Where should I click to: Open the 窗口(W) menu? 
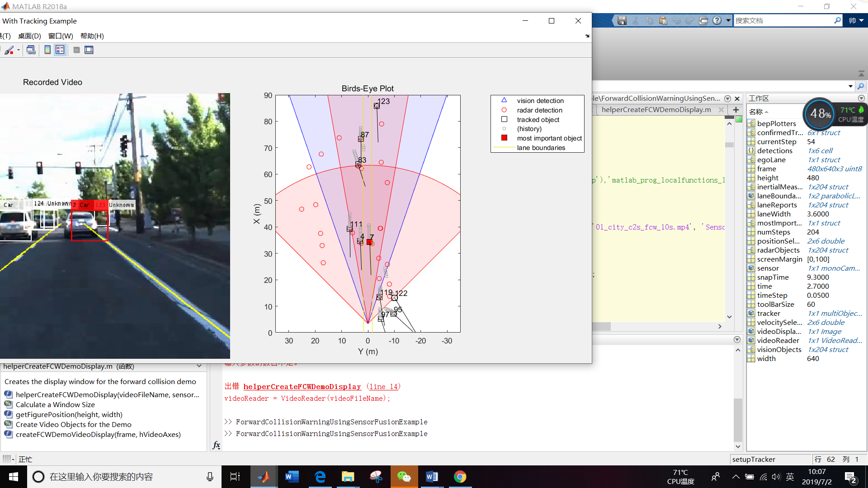61,36
